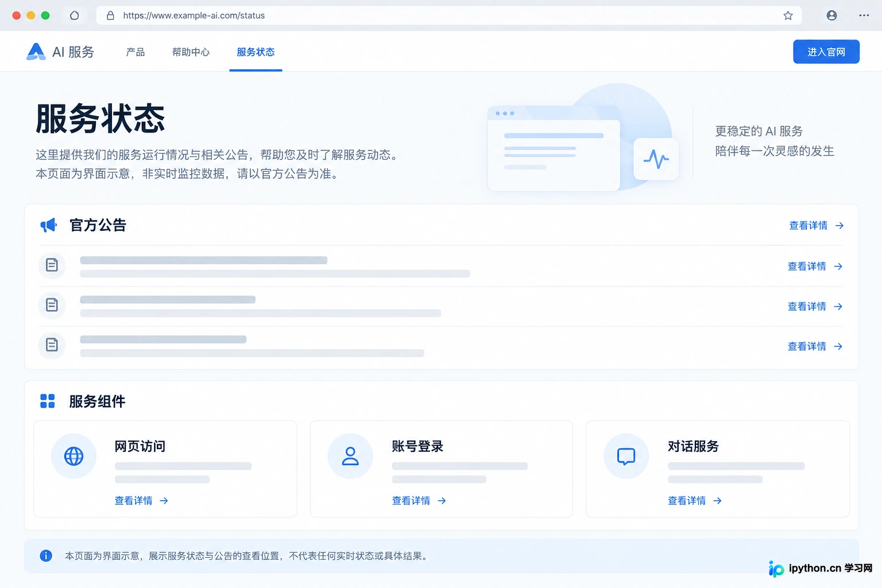Viewport: 882px width, 588px height.
Task: Open the browser profile icon
Action: [x=831, y=16]
